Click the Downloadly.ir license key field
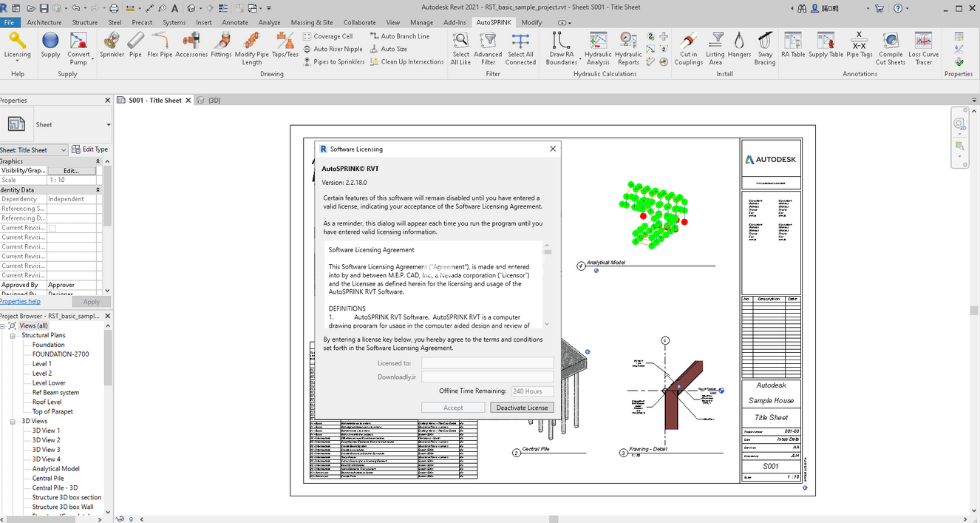The image size is (980, 523). [487, 377]
